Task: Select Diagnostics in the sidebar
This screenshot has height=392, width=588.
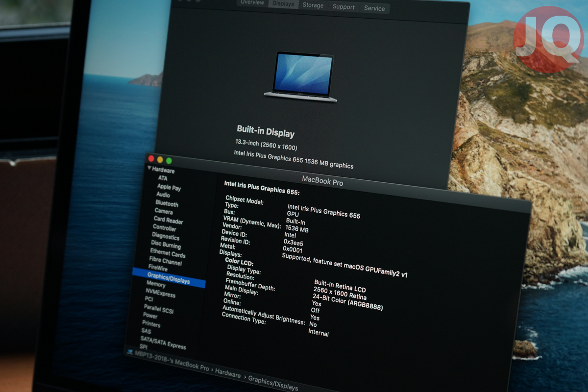Action: tap(166, 236)
